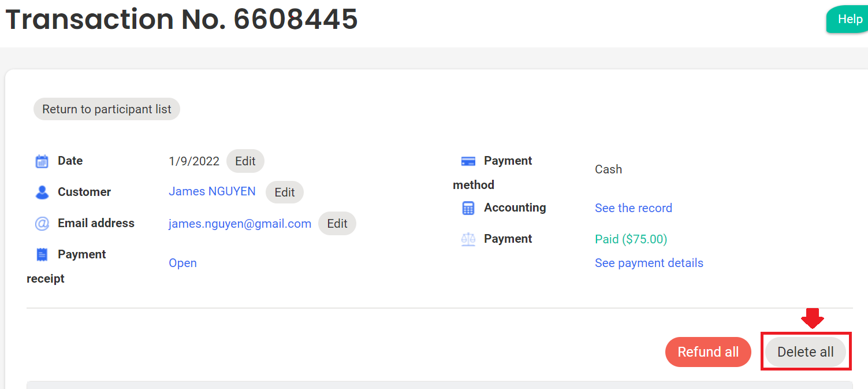Click the person icon beside Customer
Image resolution: width=868 pixels, height=389 pixels.
[42, 192]
